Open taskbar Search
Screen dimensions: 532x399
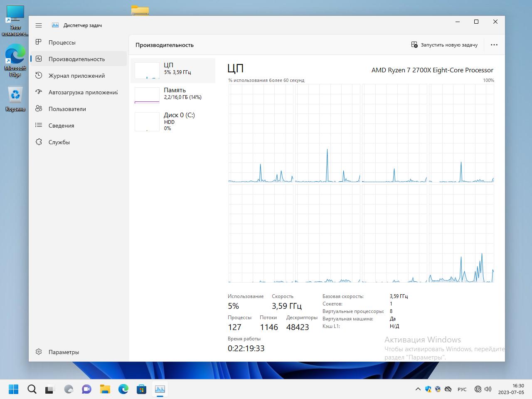click(x=32, y=389)
